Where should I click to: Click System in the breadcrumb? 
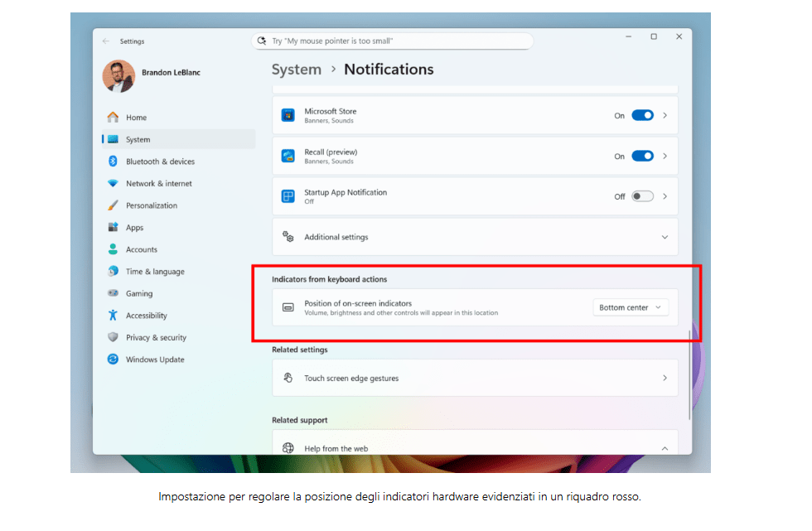(296, 70)
